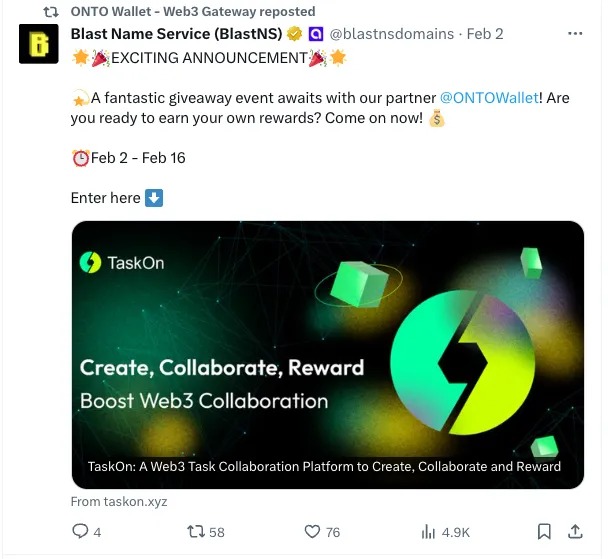Bookmark this BlastNS tweet
Viewport: 608px width, 559px height.
click(544, 532)
